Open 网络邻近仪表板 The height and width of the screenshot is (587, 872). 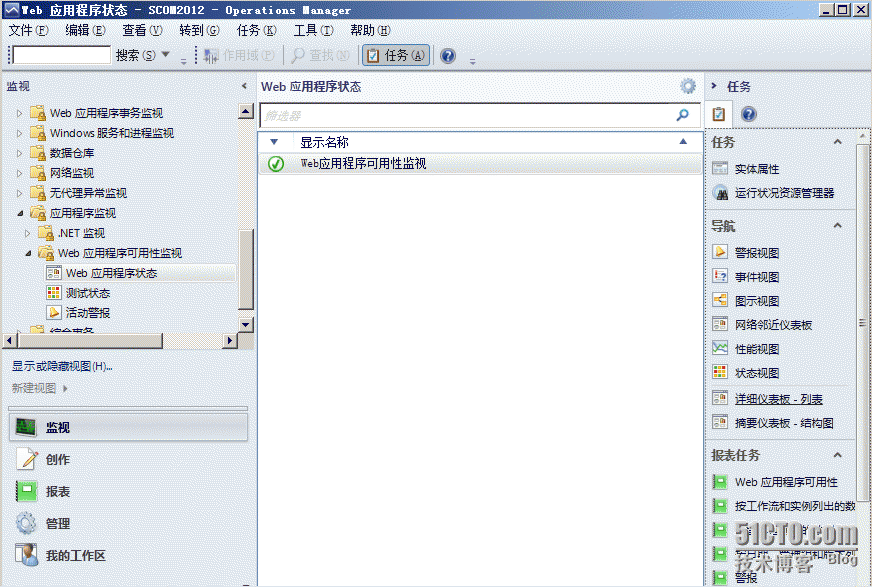[x=774, y=325]
